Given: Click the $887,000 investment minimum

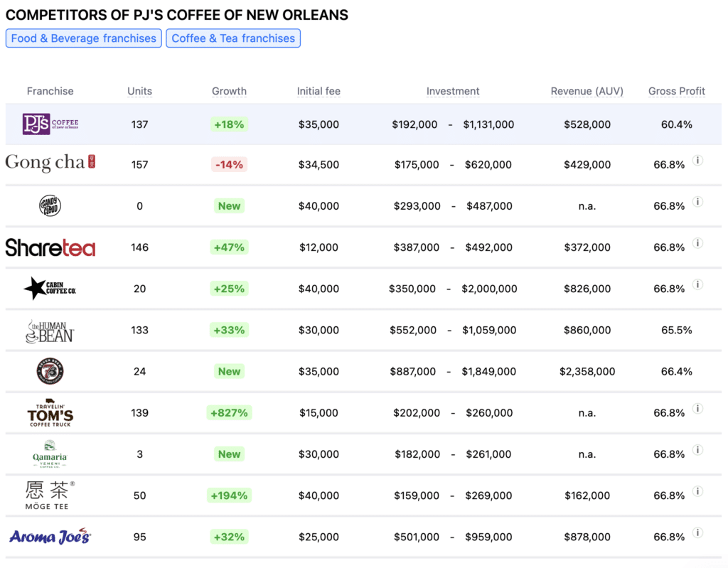Looking at the screenshot, I should pos(413,372).
